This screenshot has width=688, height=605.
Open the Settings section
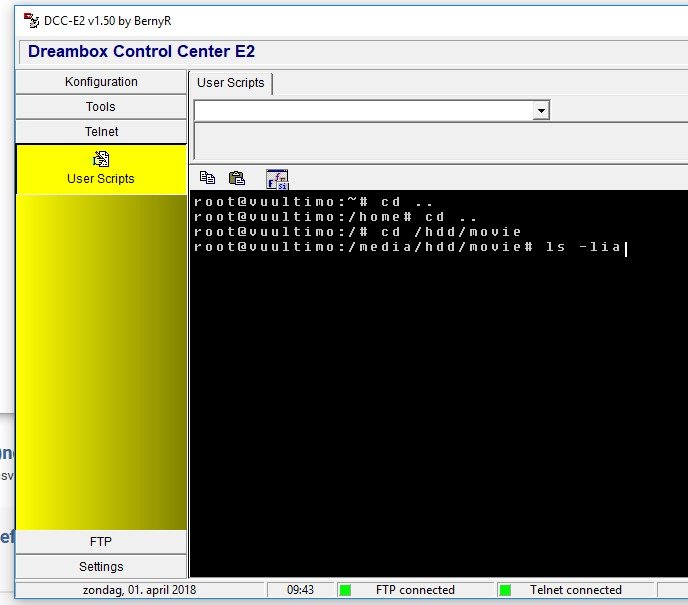(x=101, y=567)
